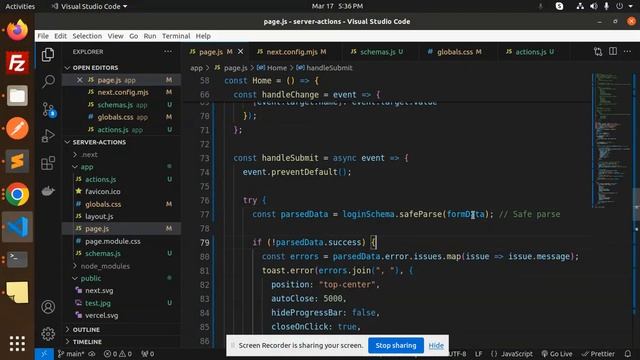Click the ports forwarded status item
640x360 pixels.
pyautogui.click(x=147, y=354)
